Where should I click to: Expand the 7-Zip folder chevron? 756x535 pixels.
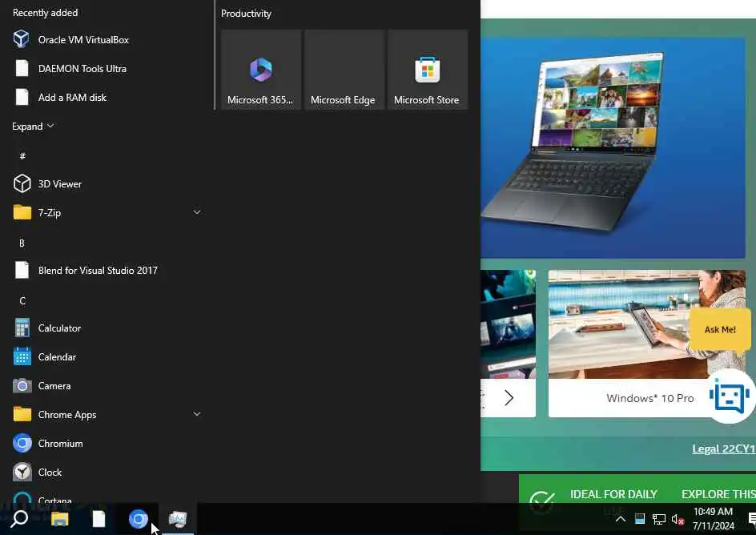197,212
